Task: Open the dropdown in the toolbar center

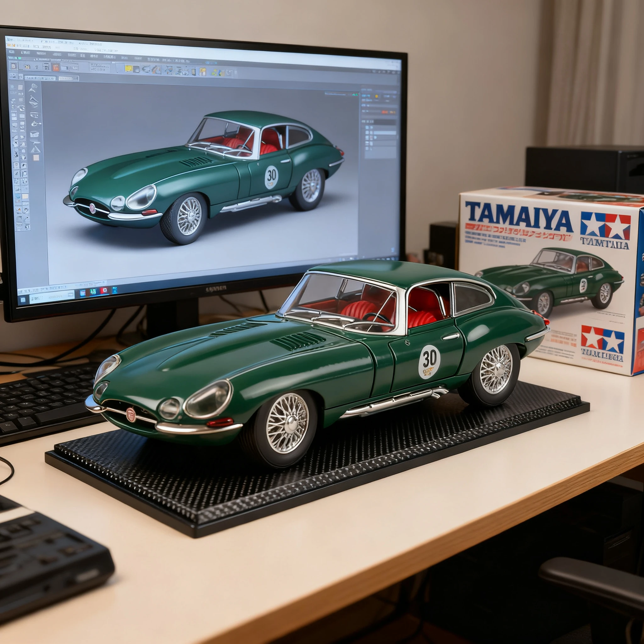Action: click(69, 67)
